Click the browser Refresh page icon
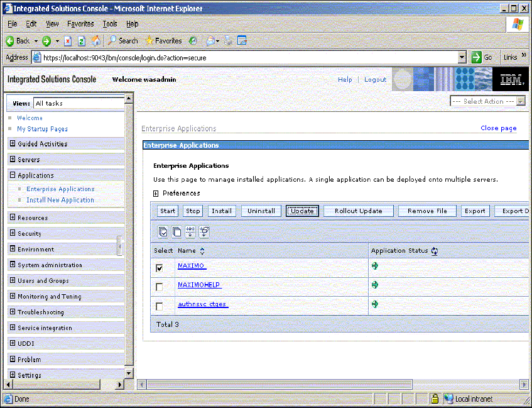 tap(82, 41)
